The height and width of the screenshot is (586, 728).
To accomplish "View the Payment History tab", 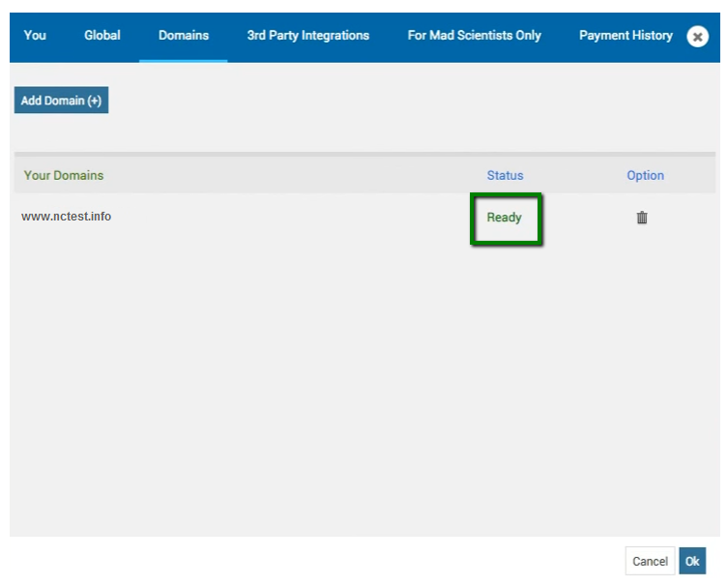I will pyautogui.click(x=626, y=35).
